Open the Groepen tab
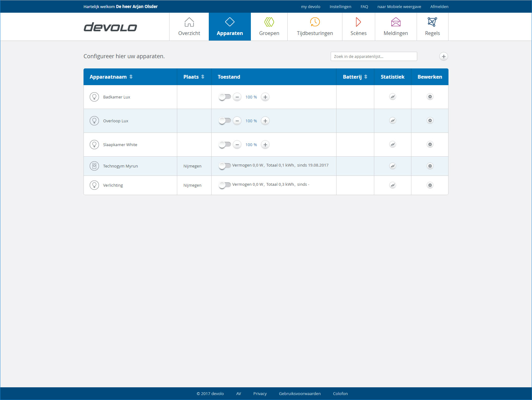 pos(269,27)
